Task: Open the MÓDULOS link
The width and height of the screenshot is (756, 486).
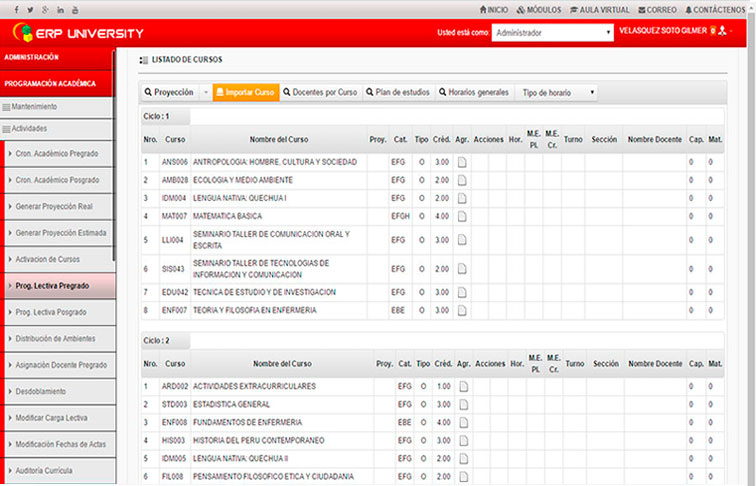Action: point(539,10)
